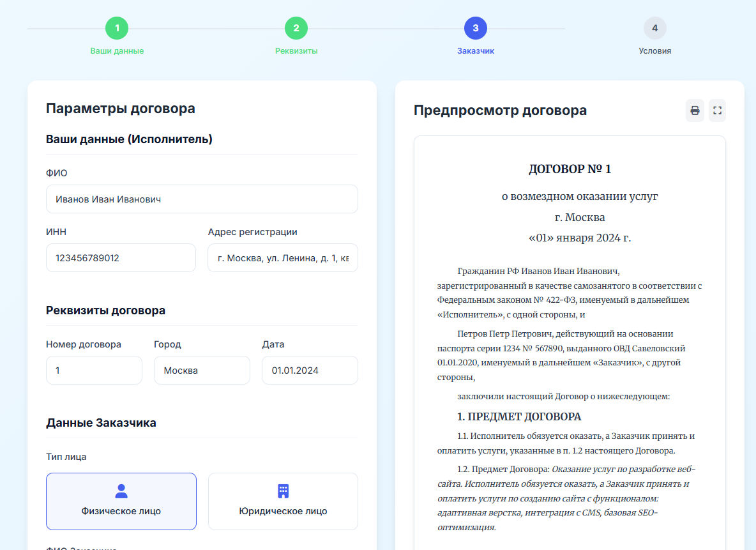The width and height of the screenshot is (756, 550).
Task: Click the print icon in preview header
Action: pos(695,111)
